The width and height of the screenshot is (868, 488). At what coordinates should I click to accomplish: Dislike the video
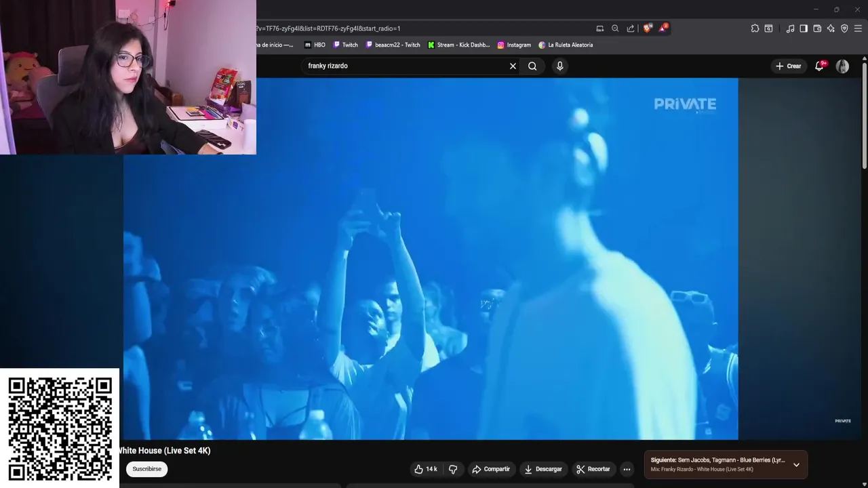[453, 469]
